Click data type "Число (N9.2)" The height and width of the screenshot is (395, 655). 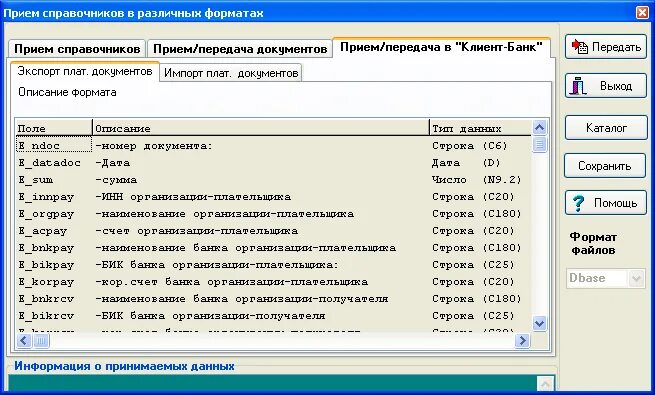[x=477, y=180]
